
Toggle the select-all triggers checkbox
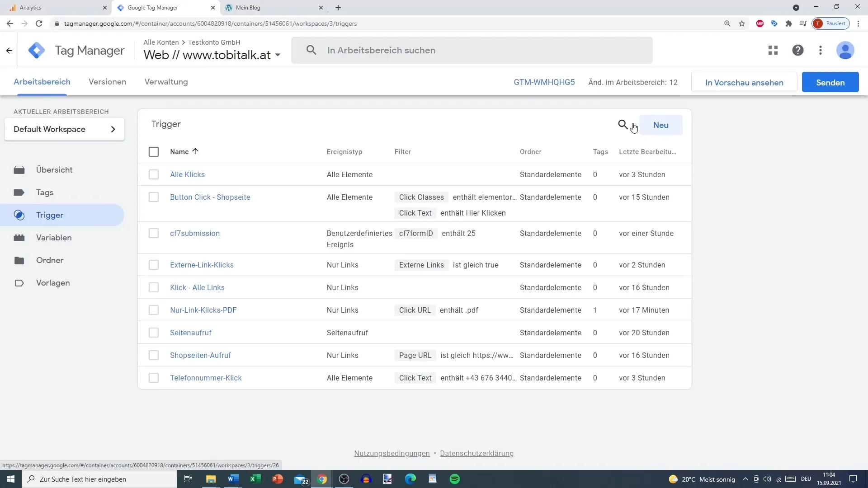(x=154, y=151)
